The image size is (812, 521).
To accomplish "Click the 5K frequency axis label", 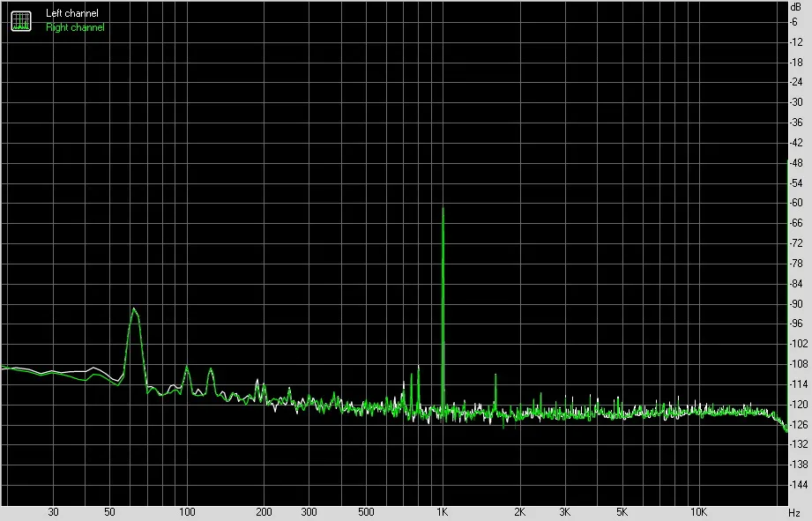I will tap(622, 512).
